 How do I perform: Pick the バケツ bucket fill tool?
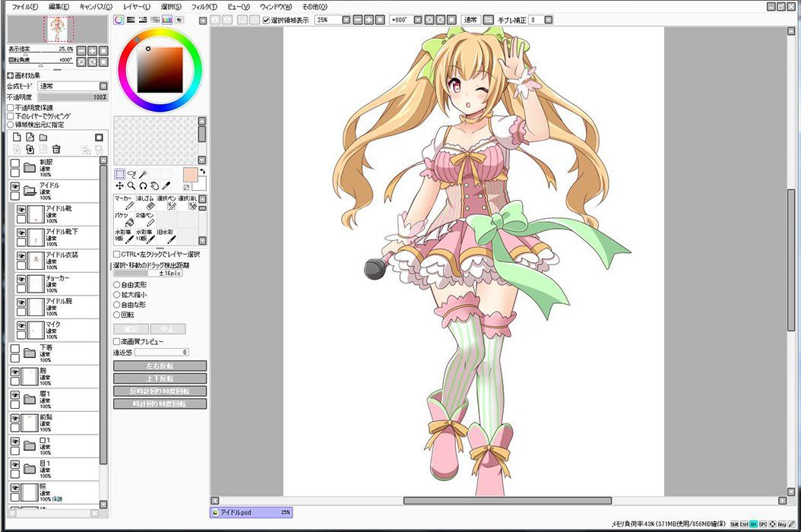pos(123,221)
